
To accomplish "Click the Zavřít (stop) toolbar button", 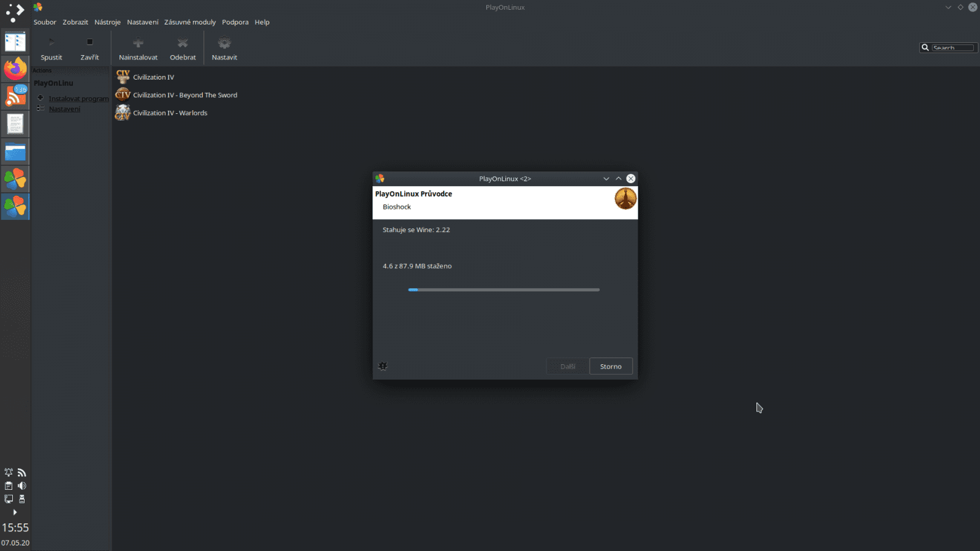I will click(89, 49).
